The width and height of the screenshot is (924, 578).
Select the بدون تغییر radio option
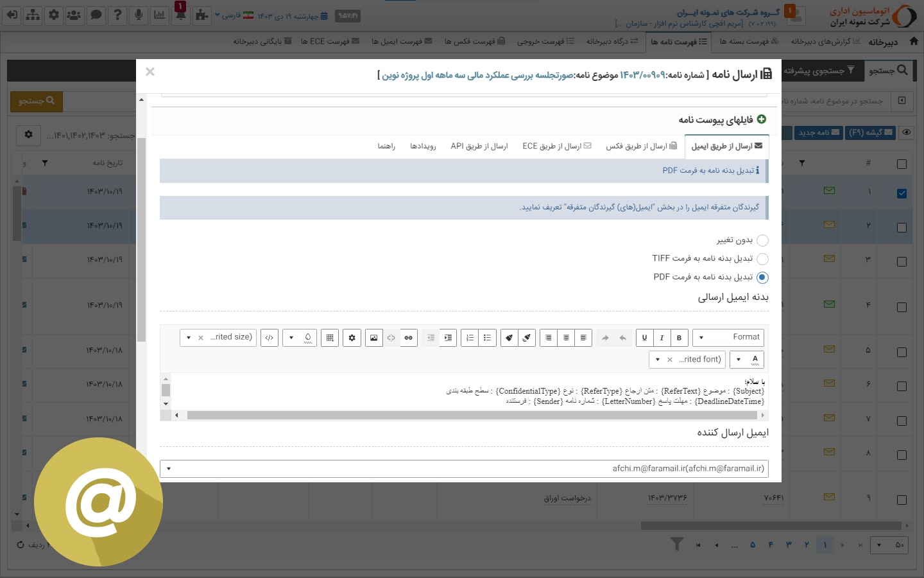click(x=762, y=241)
